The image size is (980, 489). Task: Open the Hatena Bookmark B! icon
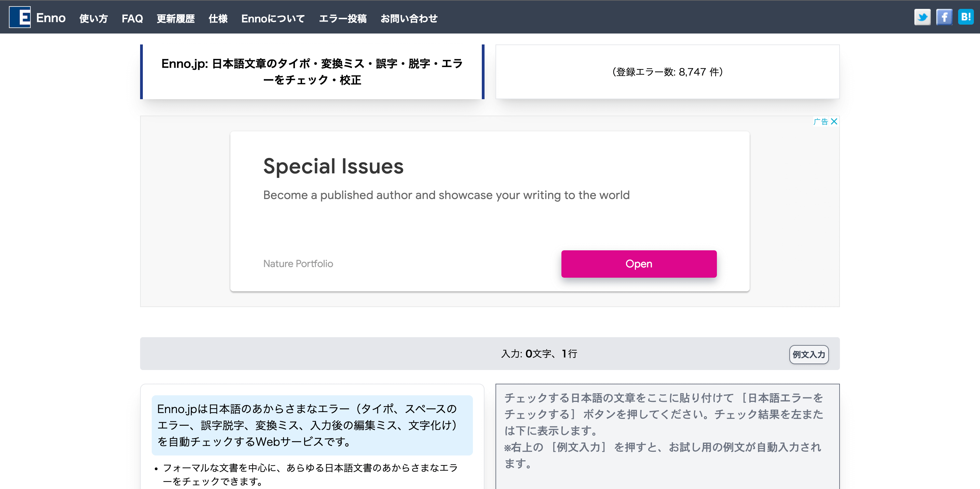(966, 17)
